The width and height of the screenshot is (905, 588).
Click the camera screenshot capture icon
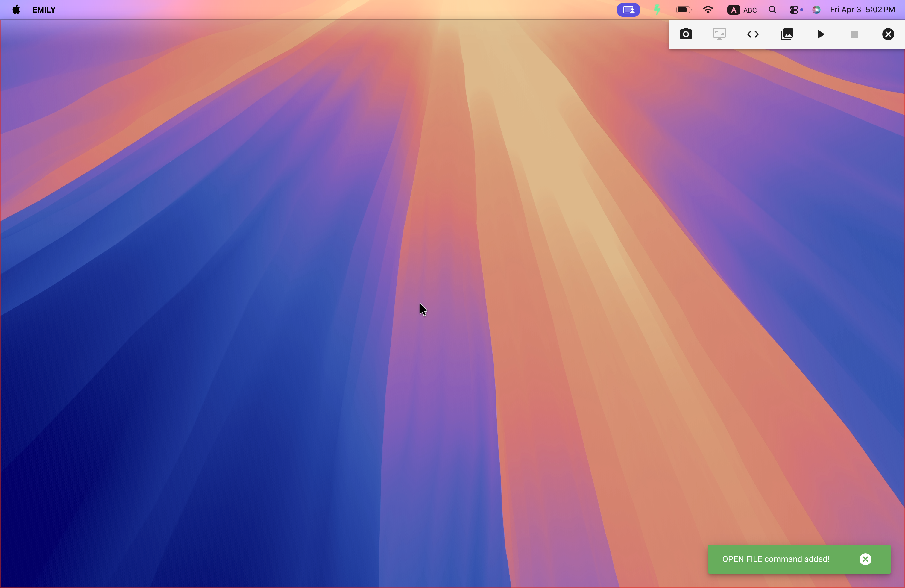pos(686,34)
